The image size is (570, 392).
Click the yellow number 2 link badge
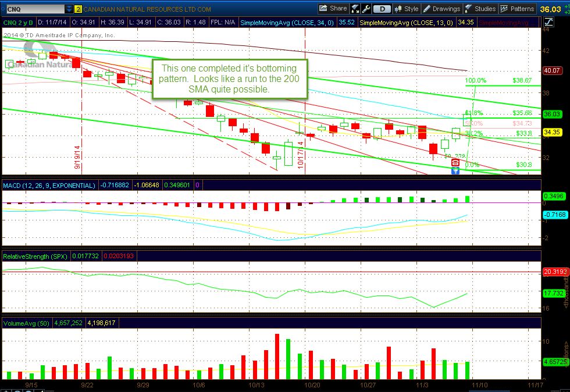(x=78, y=9)
